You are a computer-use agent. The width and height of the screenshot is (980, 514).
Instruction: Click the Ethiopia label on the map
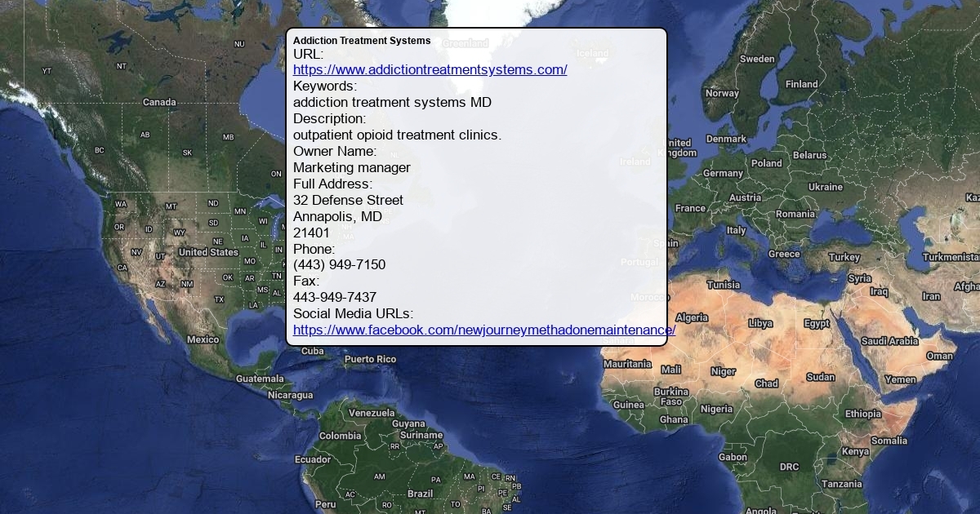pos(863,414)
